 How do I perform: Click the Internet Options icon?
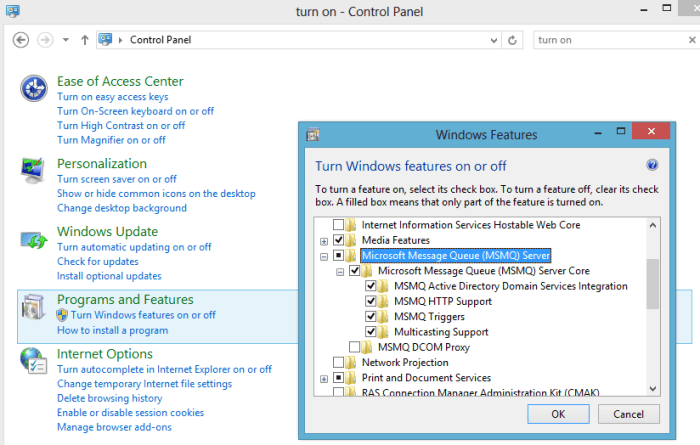pyautogui.click(x=34, y=361)
